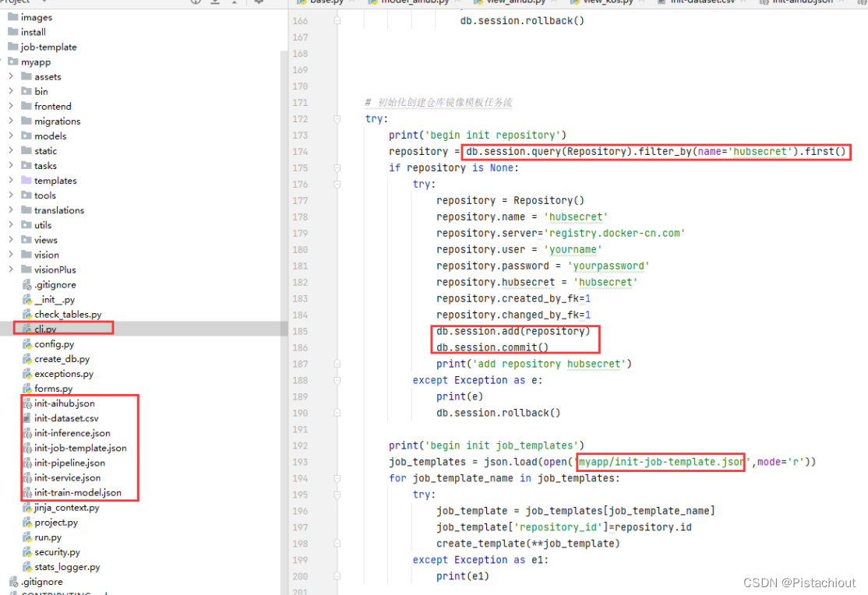Click the init-train-model.json file icon
Image resolution: width=868 pixels, height=595 pixels.
tap(27, 492)
